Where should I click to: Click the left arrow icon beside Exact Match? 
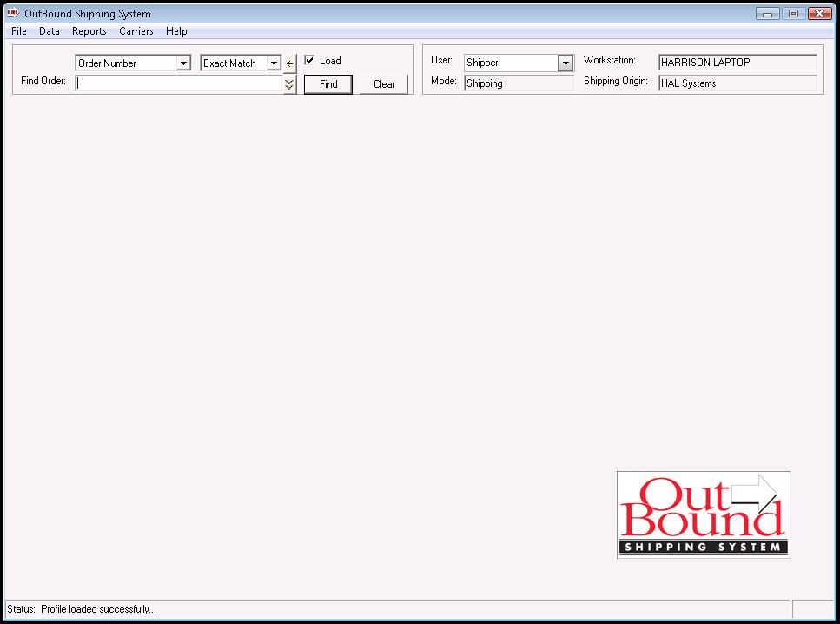pyautogui.click(x=290, y=63)
